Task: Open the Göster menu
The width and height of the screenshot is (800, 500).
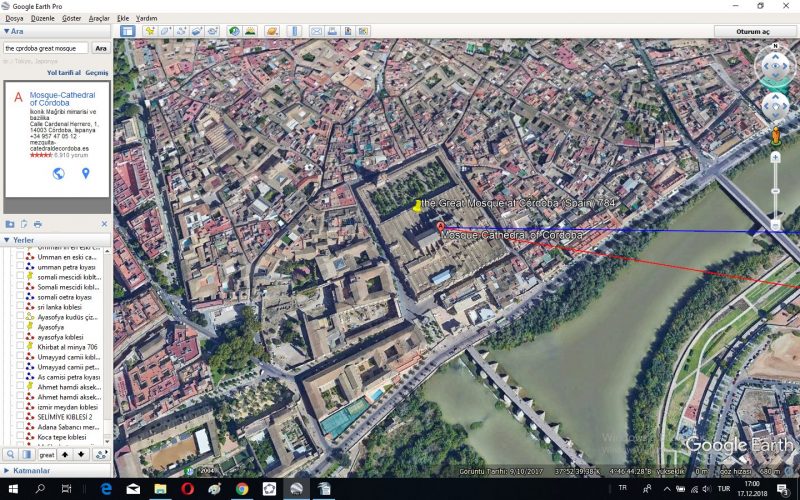Action: (x=71, y=18)
